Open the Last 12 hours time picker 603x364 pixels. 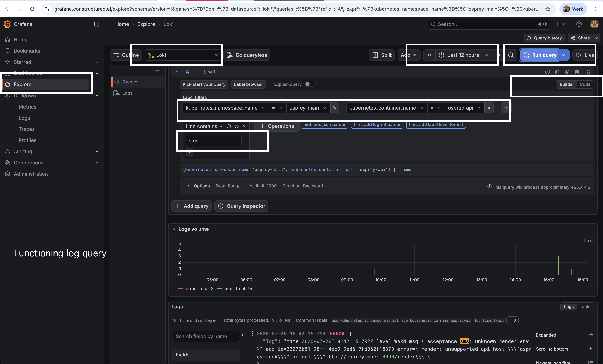464,55
